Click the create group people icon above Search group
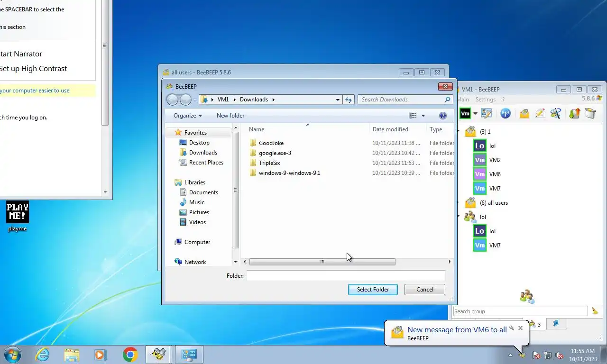 click(x=526, y=297)
